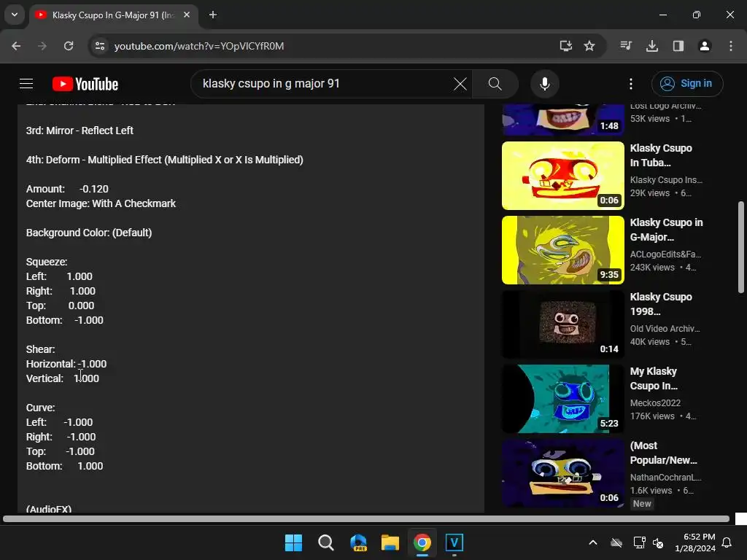Open muted volume tray icon
The width and height of the screenshot is (747, 560).
658,542
